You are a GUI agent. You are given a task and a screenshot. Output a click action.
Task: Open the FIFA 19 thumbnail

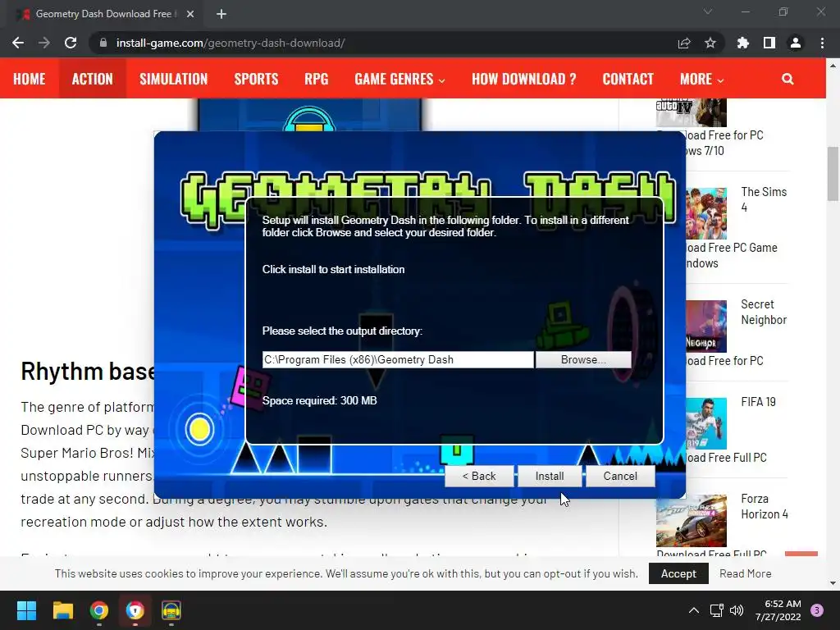pyautogui.click(x=706, y=423)
